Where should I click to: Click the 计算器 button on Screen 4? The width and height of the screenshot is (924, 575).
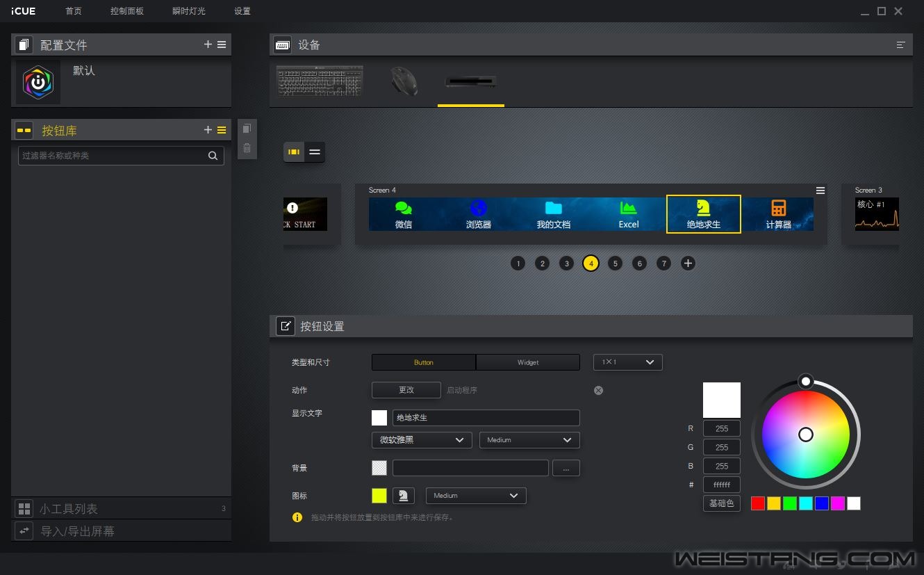click(x=779, y=214)
